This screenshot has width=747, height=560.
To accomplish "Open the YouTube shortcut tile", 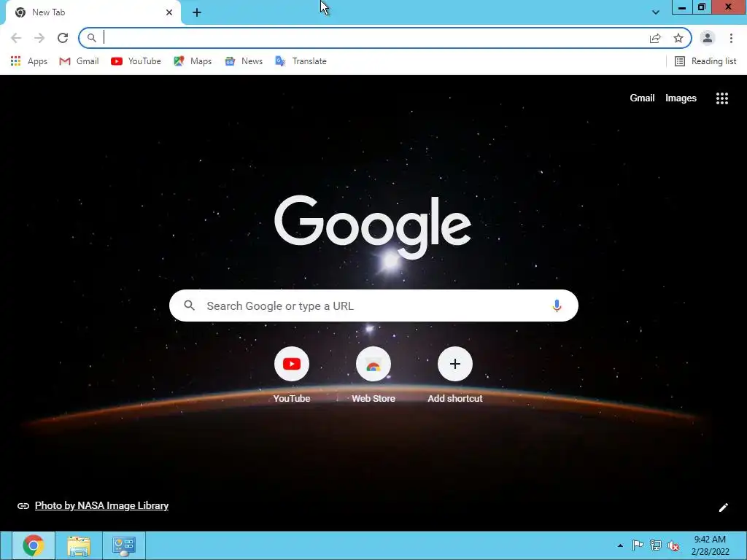I will click(x=292, y=376).
